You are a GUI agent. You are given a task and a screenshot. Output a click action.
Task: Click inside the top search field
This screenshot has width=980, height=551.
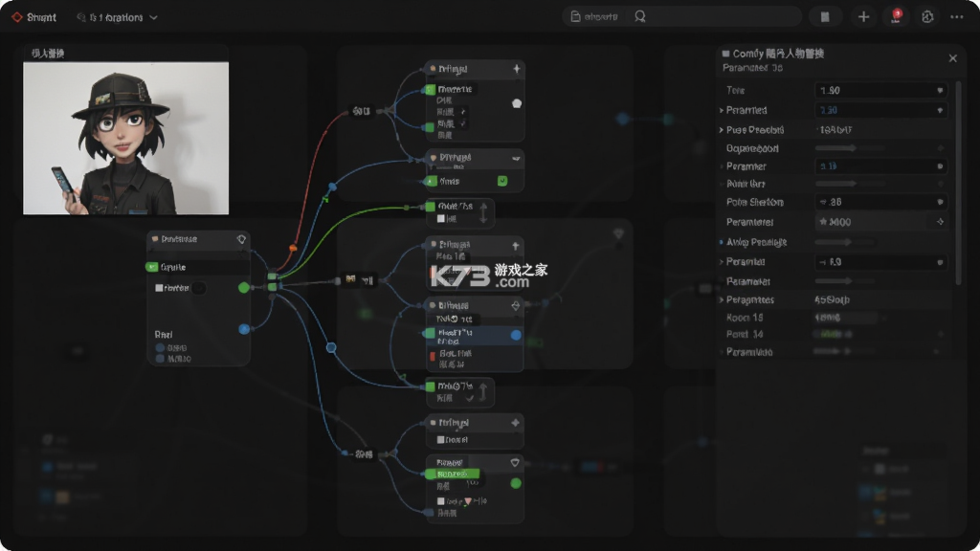(x=683, y=17)
